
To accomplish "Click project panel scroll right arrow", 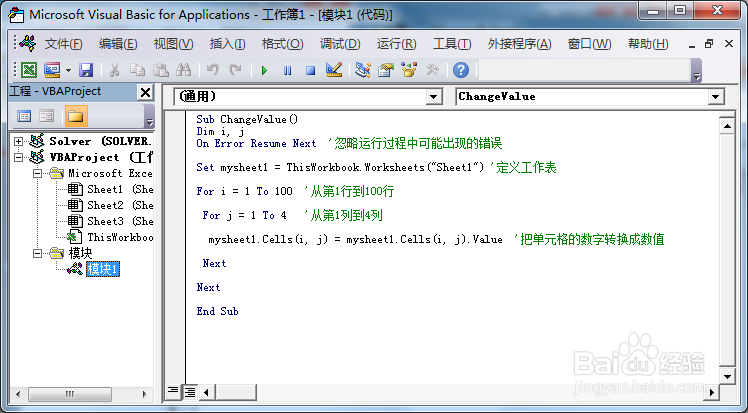I will pos(144,394).
